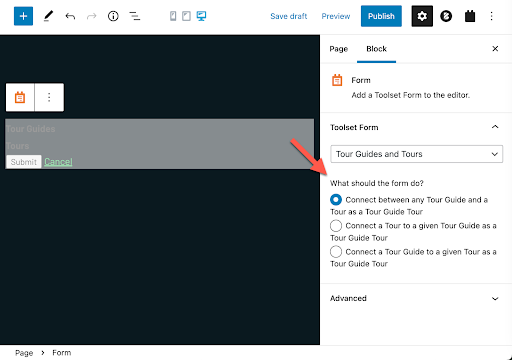Click the Preview link
This screenshot has width=512, height=360.
336,16
